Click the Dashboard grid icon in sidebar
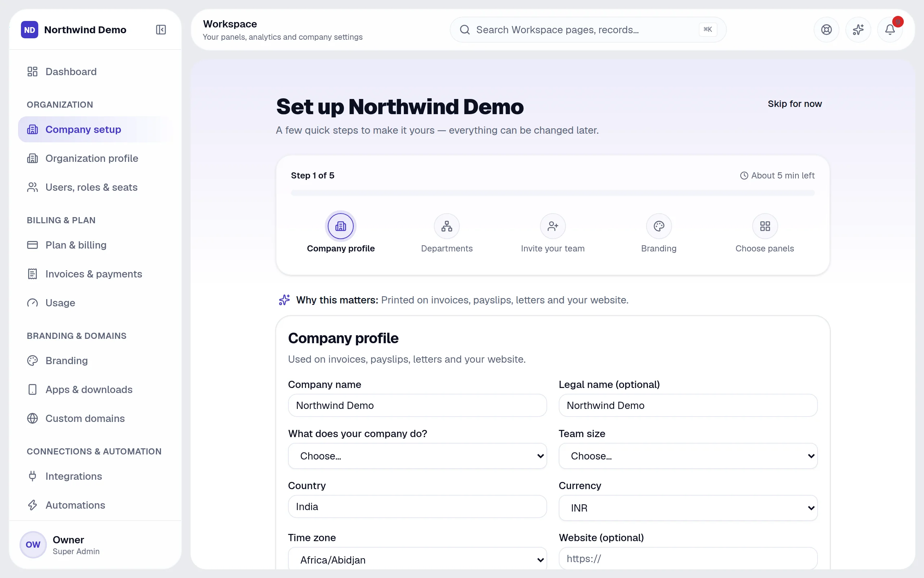924x578 pixels. pyautogui.click(x=32, y=72)
